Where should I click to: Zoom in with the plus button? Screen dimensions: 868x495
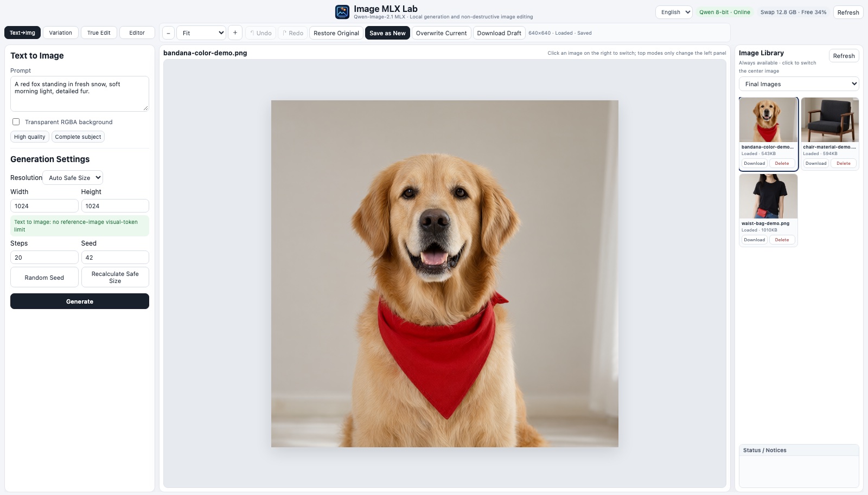pos(235,33)
